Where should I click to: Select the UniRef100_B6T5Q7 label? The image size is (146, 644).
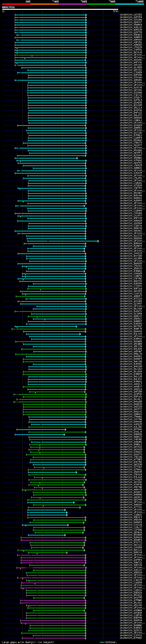click(x=131, y=326)
